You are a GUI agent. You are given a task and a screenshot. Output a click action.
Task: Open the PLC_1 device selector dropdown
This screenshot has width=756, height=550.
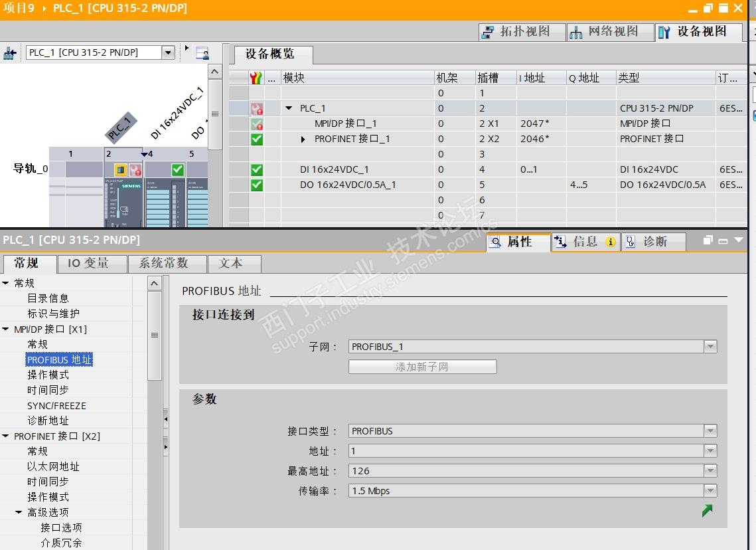168,52
